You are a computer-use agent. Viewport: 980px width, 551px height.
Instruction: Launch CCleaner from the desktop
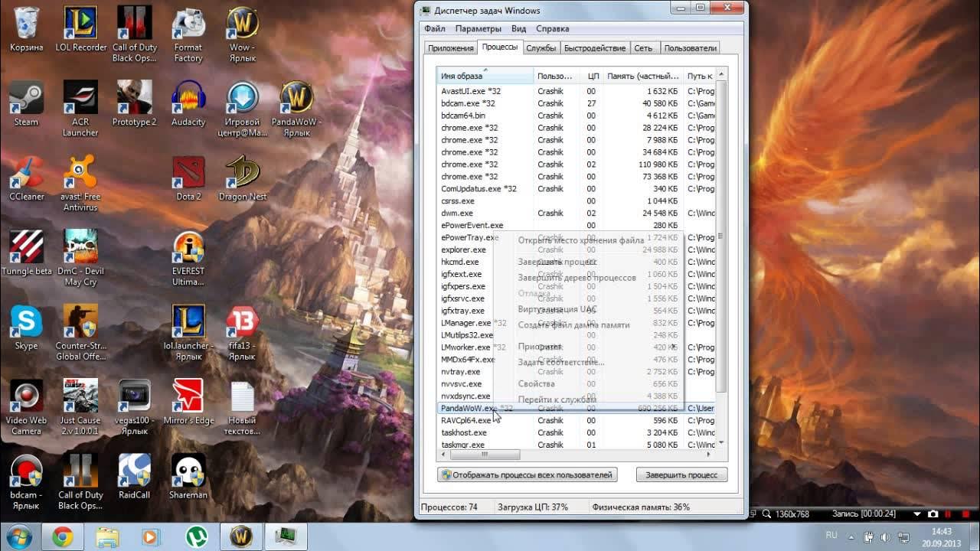pyautogui.click(x=26, y=180)
